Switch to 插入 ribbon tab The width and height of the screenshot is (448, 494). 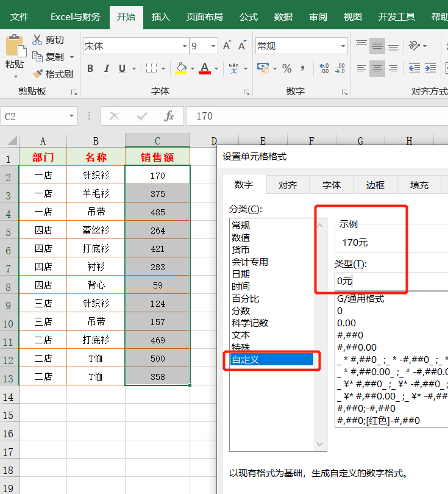[160, 16]
